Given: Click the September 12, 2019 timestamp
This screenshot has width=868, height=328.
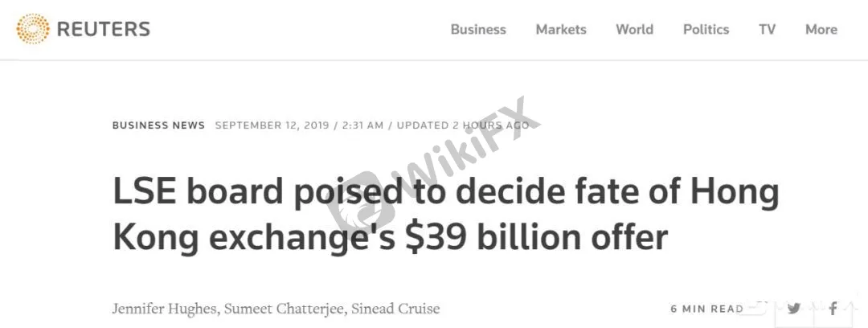Looking at the screenshot, I should point(274,125).
